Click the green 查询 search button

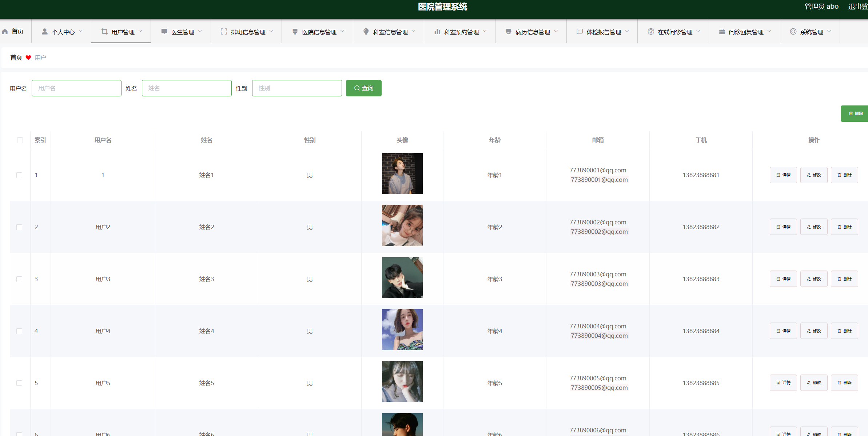(x=363, y=88)
